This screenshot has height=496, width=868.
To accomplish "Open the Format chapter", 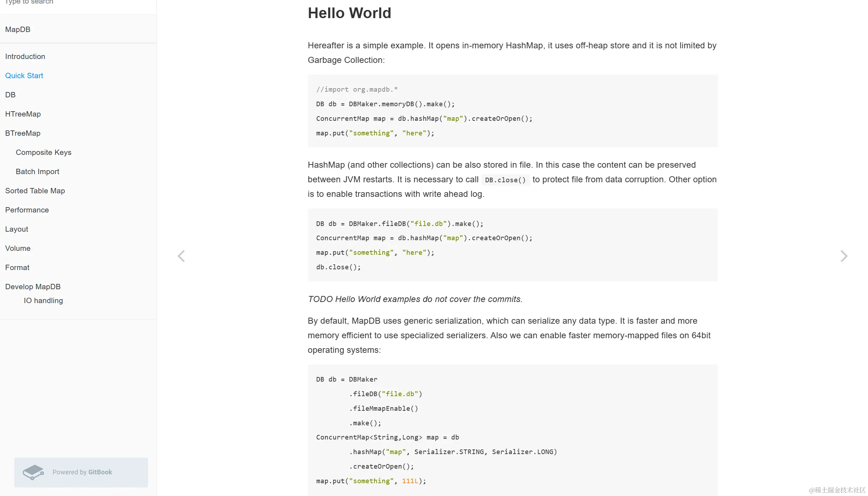I will [x=17, y=268].
